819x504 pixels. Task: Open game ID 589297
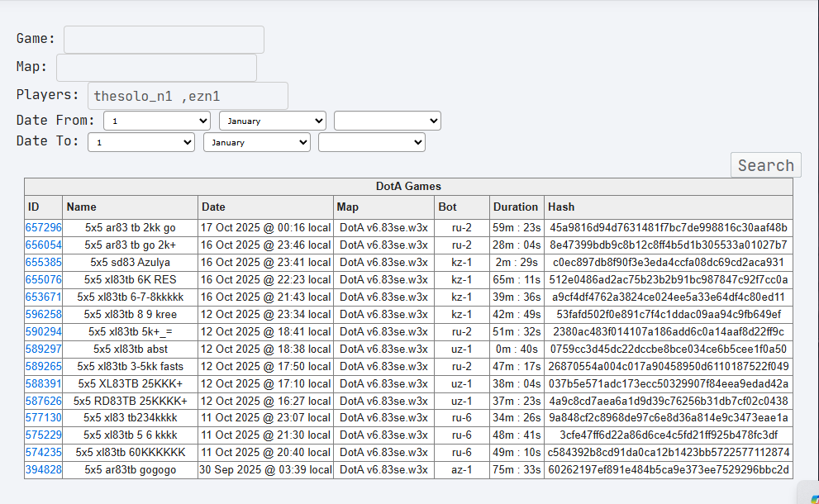coord(43,349)
